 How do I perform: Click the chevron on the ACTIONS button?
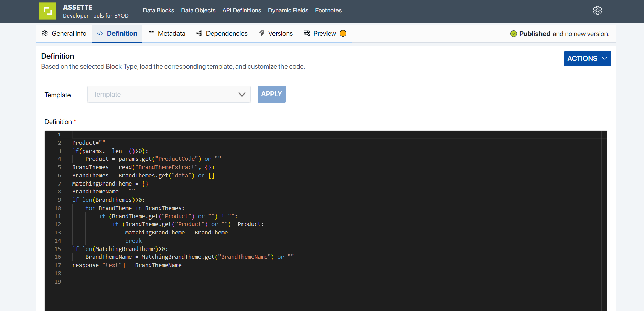pos(605,58)
